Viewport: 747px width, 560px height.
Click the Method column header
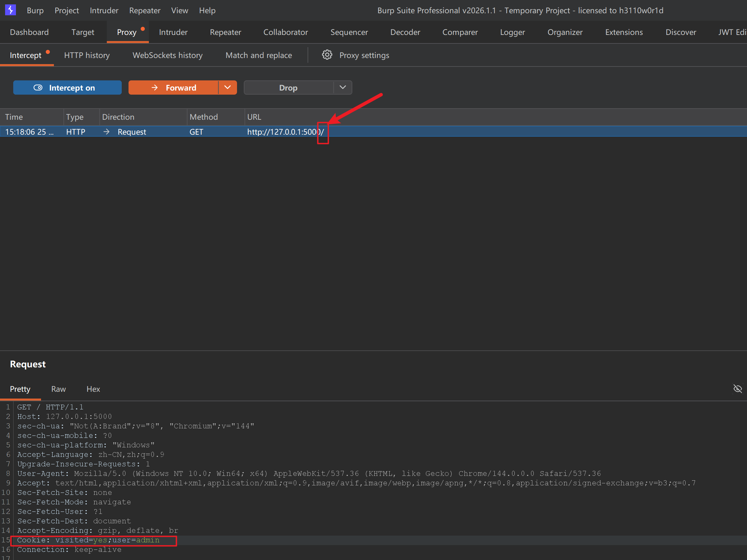pyautogui.click(x=203, y=117)
